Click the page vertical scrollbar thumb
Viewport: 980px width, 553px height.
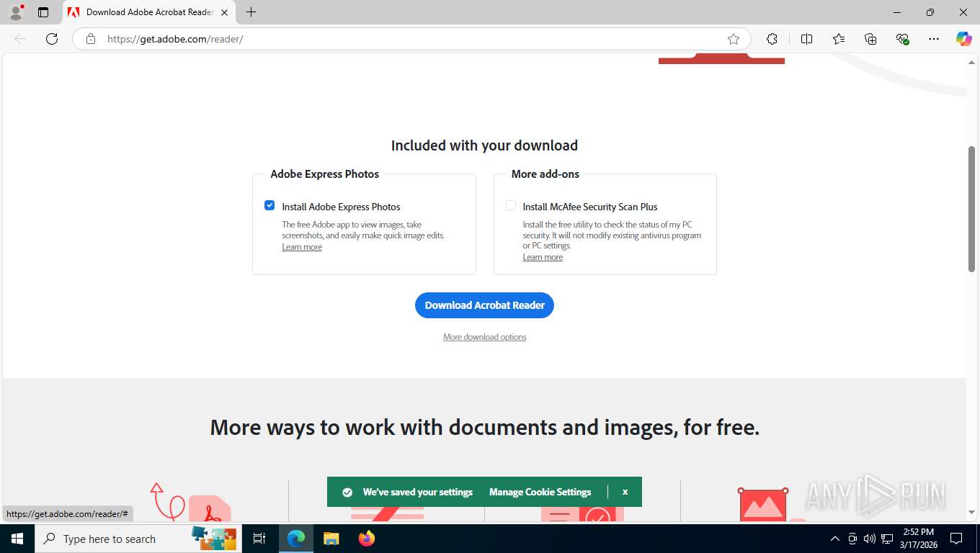point(971,209)
